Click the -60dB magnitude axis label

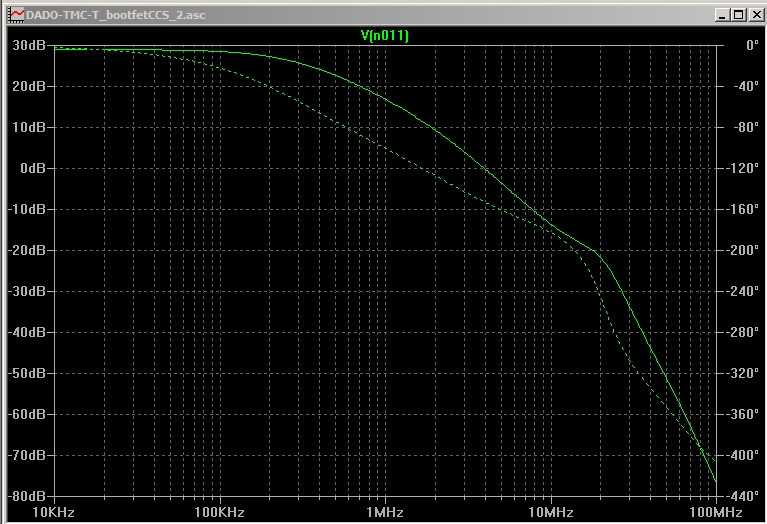(27, 414)
